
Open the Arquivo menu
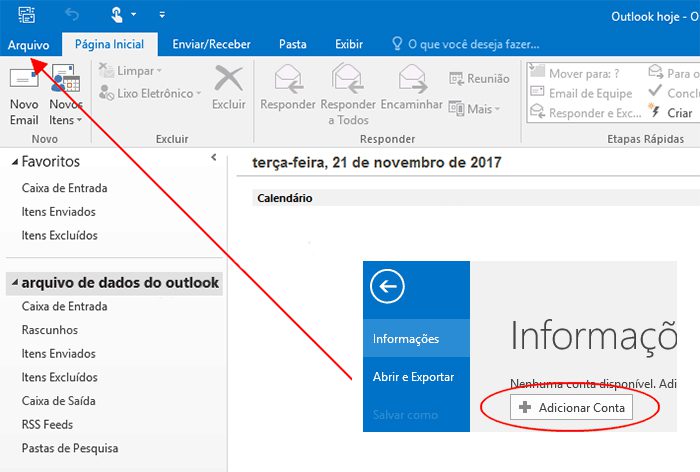coord(29,45)
